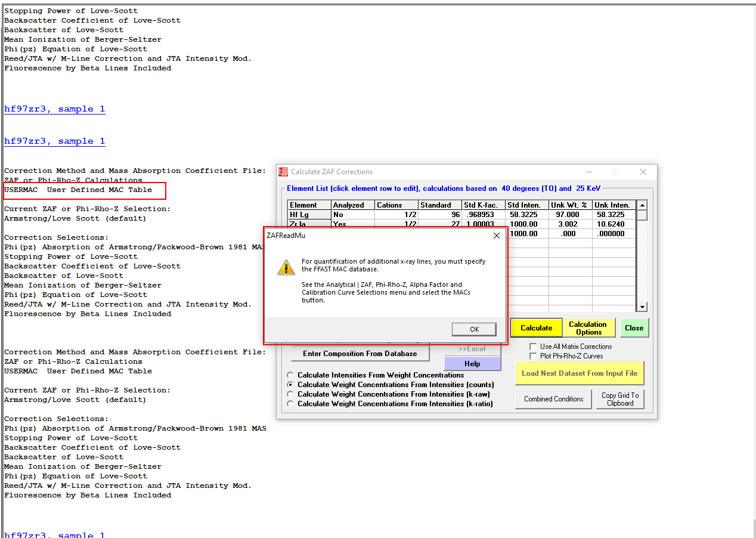Click Enter Composition From Database button

[x=360, y=354]
